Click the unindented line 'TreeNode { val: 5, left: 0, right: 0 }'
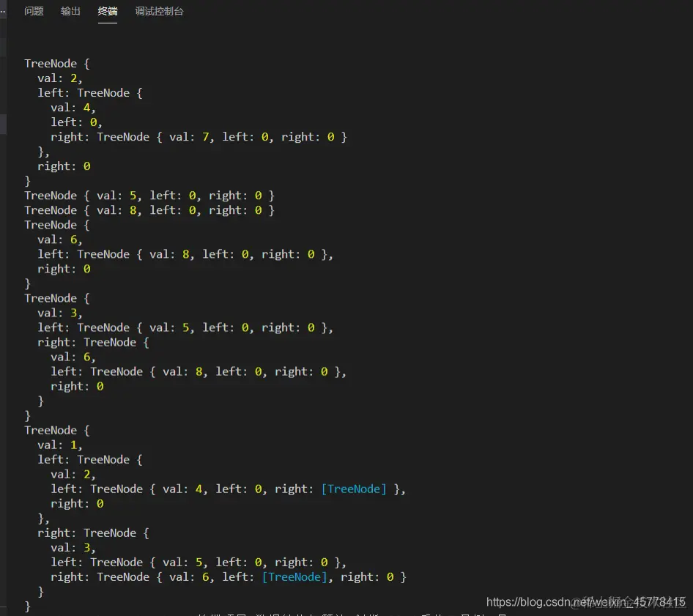This screenshot has width=693, height=616. click(149, 196)
